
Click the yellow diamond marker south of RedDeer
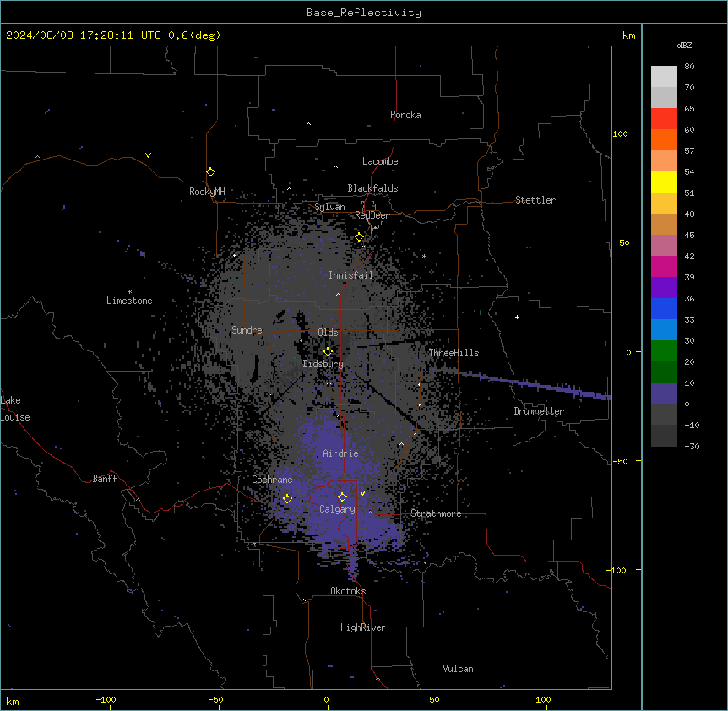coord(360,237)
